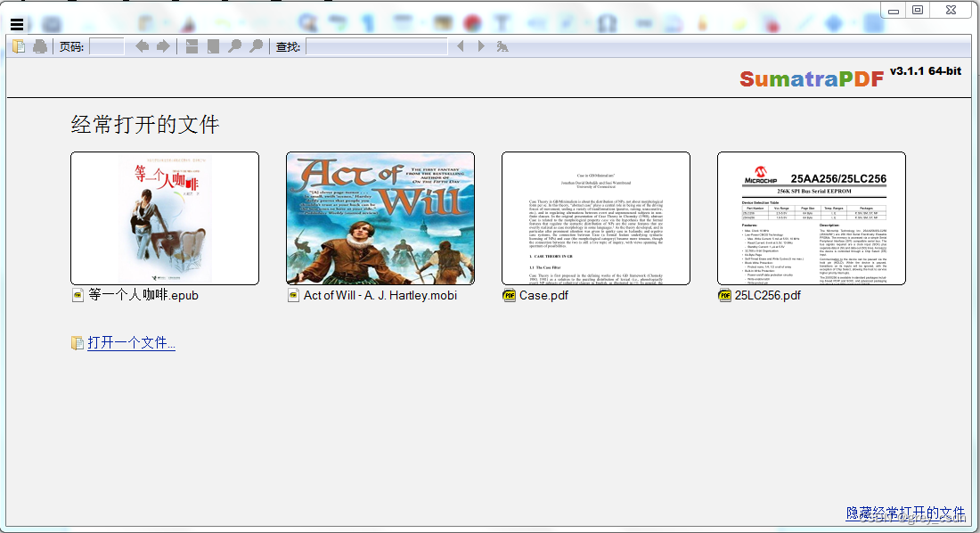Click the PDF icon beside 25LC256.pdf

click(725, 295)
